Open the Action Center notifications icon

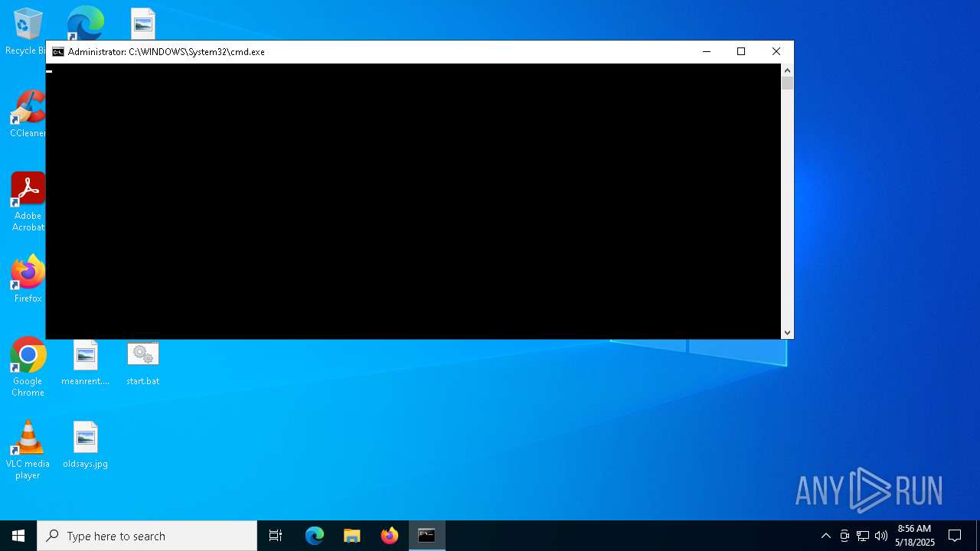coord(955,536)
